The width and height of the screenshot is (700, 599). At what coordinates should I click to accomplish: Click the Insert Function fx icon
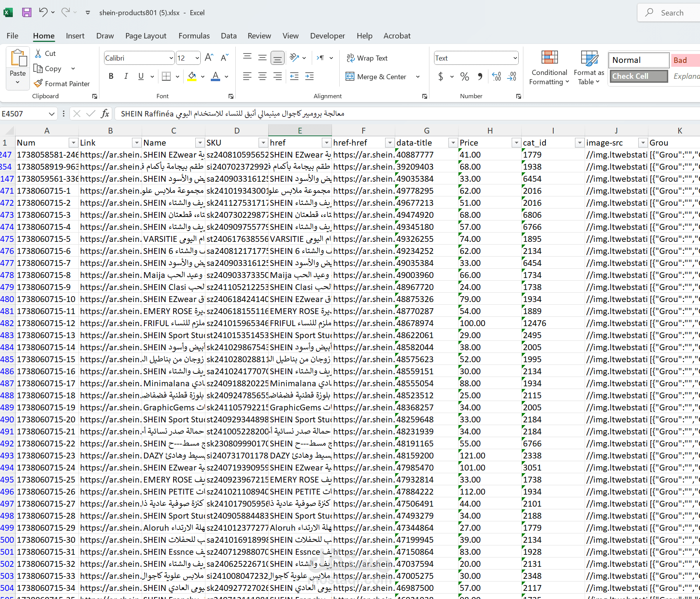point(105,114)
